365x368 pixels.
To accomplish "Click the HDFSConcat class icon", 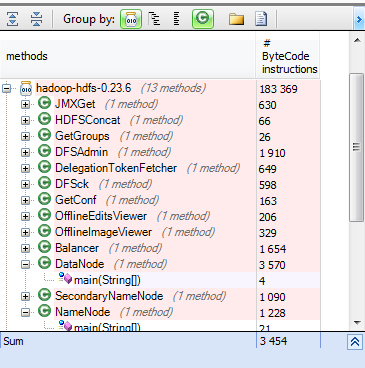I will (44, 119).
